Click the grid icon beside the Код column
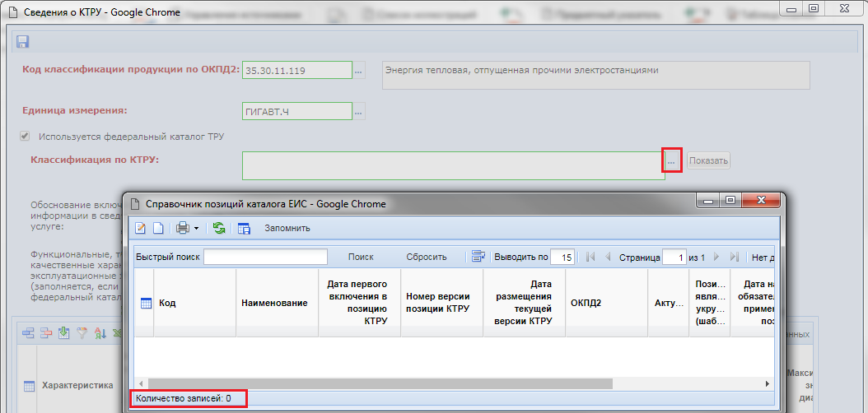The width and height of the screenshot is (868, 413). click(146, 303)
